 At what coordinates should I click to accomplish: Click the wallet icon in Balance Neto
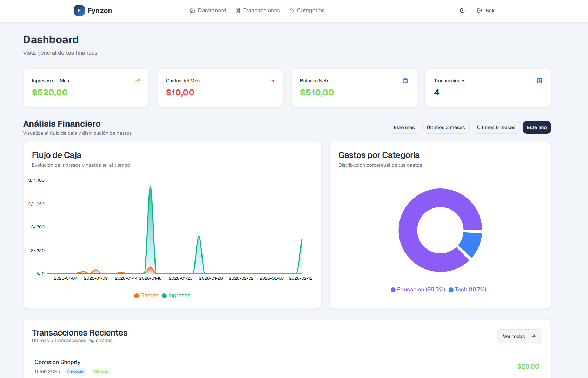tap(405, 81)
